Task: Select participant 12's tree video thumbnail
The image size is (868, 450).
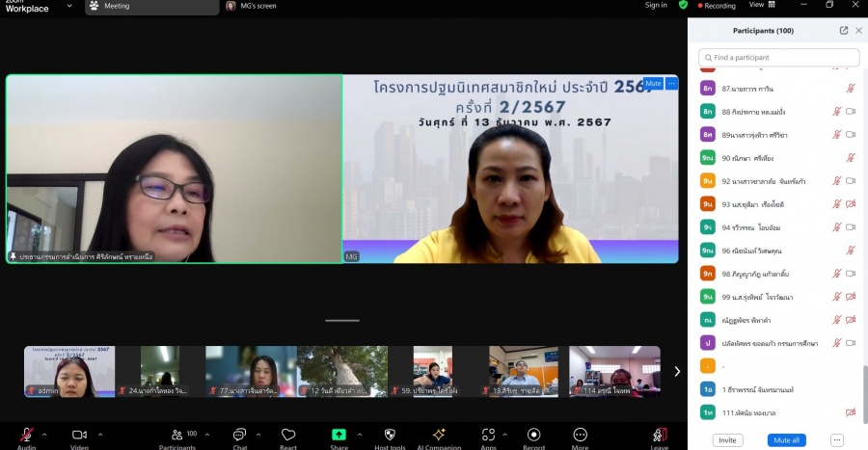Action: tap(342, 372)
